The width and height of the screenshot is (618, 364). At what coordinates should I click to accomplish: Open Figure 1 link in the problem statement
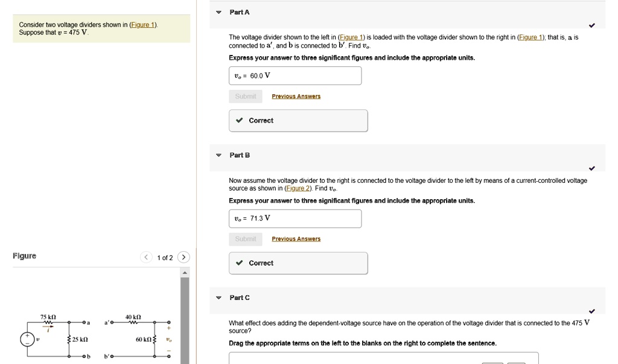143,24
